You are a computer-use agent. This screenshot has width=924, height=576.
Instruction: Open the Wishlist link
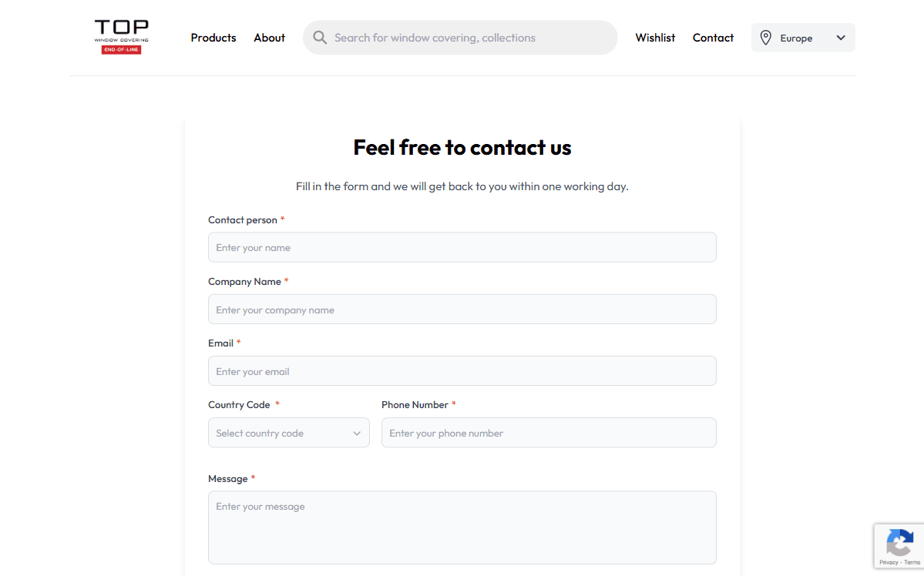click(x=655, y=38)
